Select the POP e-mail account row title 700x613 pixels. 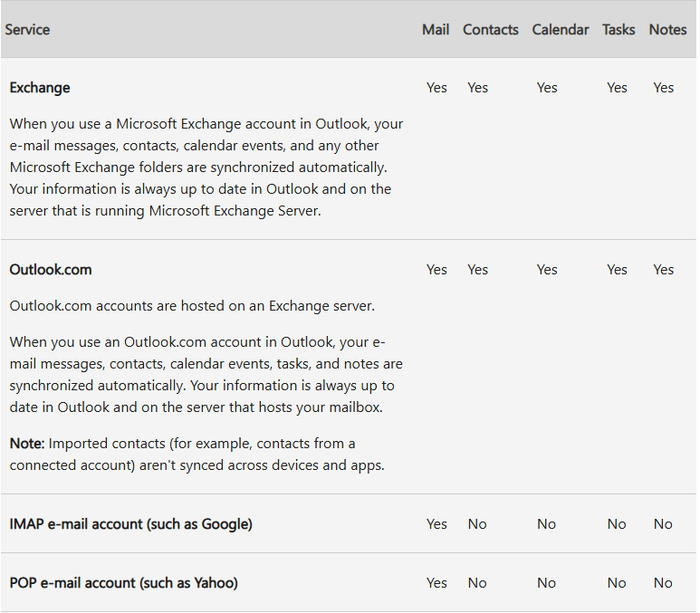click(123, 583)
